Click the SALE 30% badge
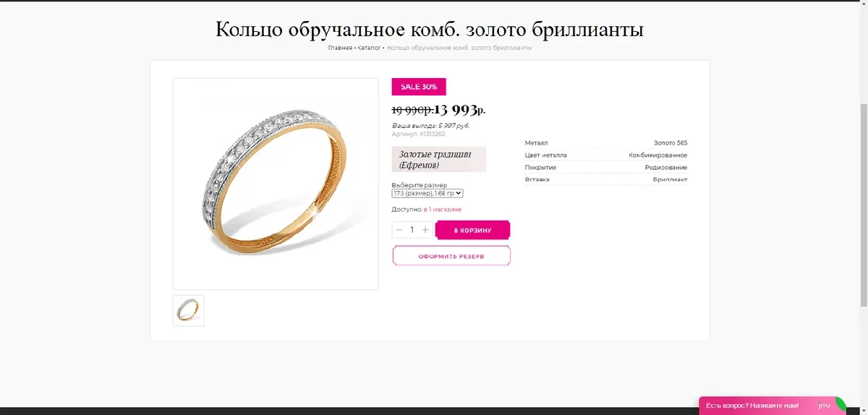Screen dimensions: 868x415 (x=419, y=87)
